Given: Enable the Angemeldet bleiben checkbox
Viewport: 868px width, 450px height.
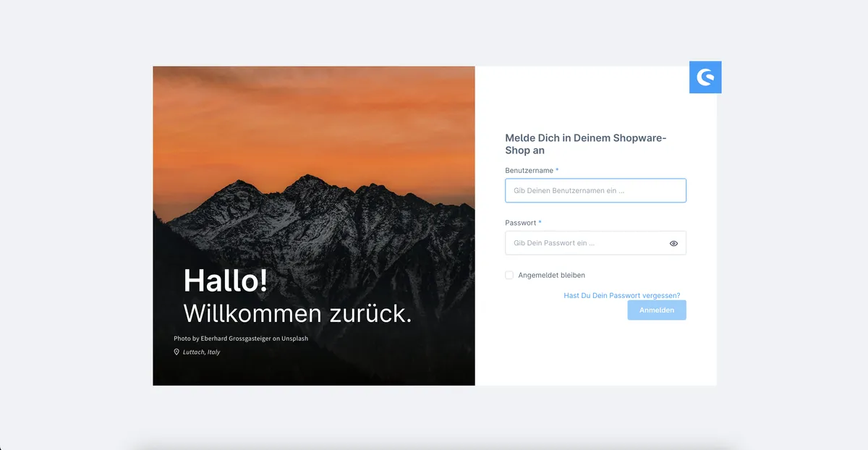Looking at the screenshot, I should pyautogui.click(x=509, y=275).
